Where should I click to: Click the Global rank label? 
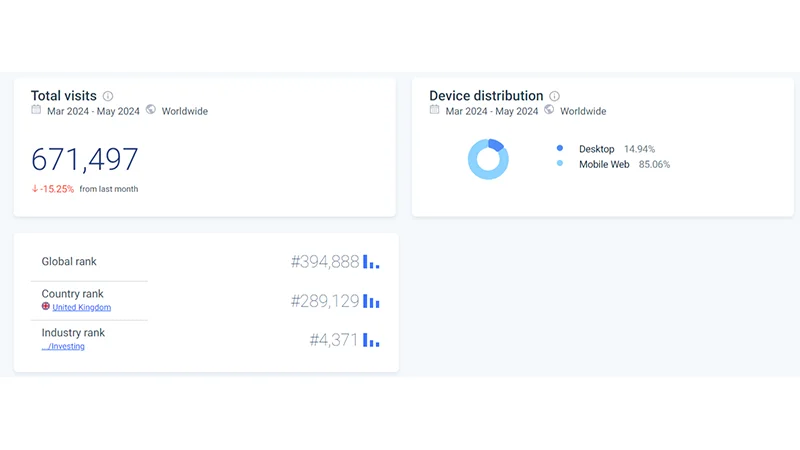coord(69,262)
